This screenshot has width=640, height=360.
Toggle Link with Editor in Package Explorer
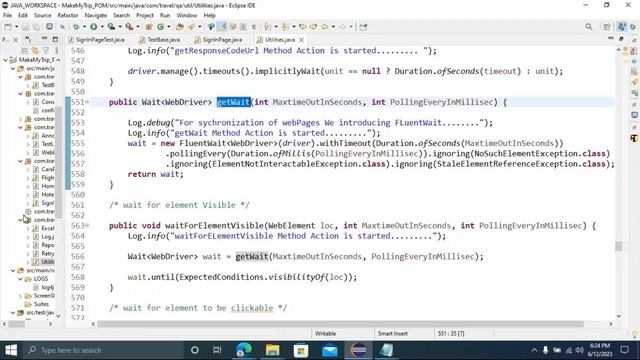coord(35,51)
